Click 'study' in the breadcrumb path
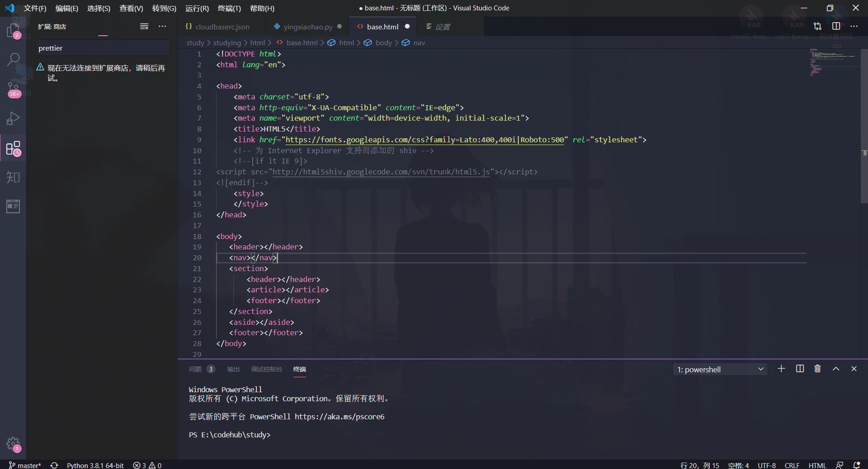Screen dimensions: 868x469 click(195, 42)
